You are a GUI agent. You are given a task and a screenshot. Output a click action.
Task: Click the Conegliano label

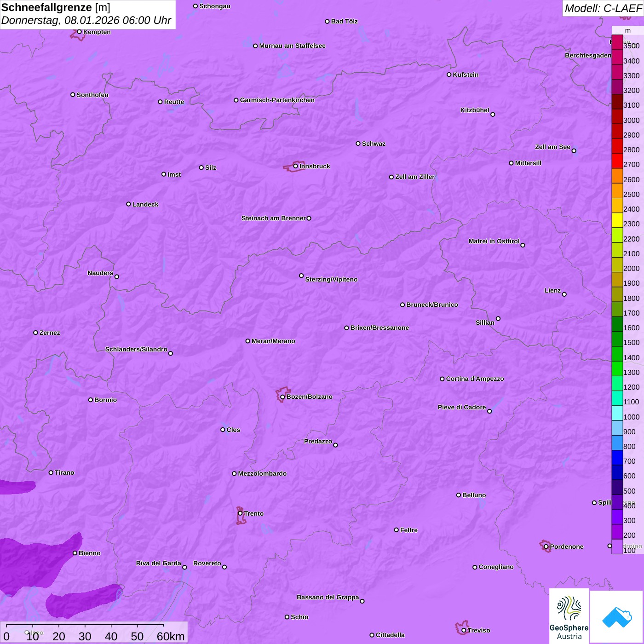click(x=496, y=567)
